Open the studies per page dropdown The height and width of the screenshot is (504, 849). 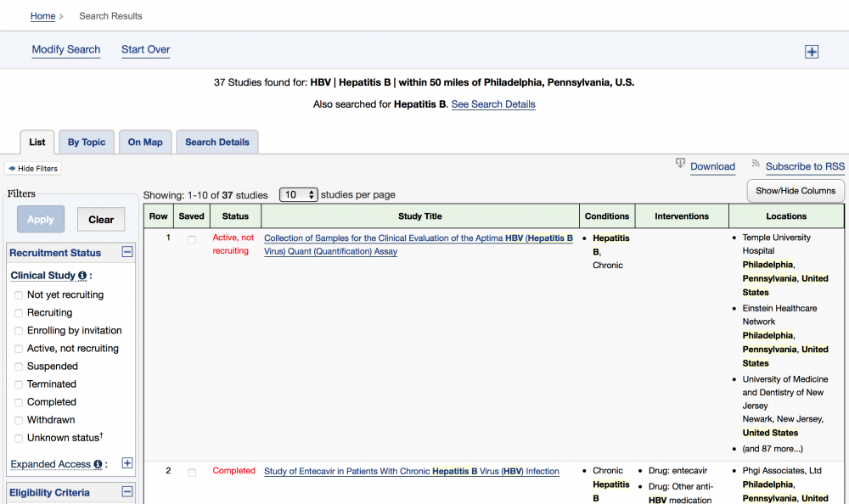coord(298,194)
